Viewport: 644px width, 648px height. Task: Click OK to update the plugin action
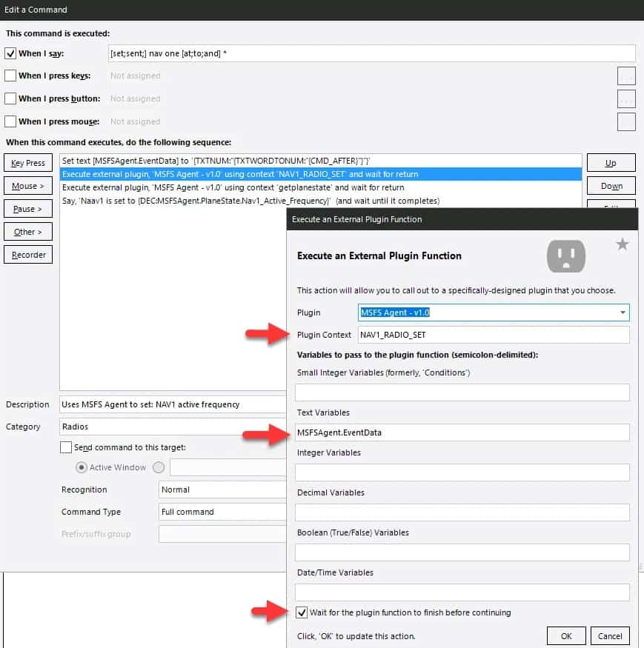(x=566, y=636)
